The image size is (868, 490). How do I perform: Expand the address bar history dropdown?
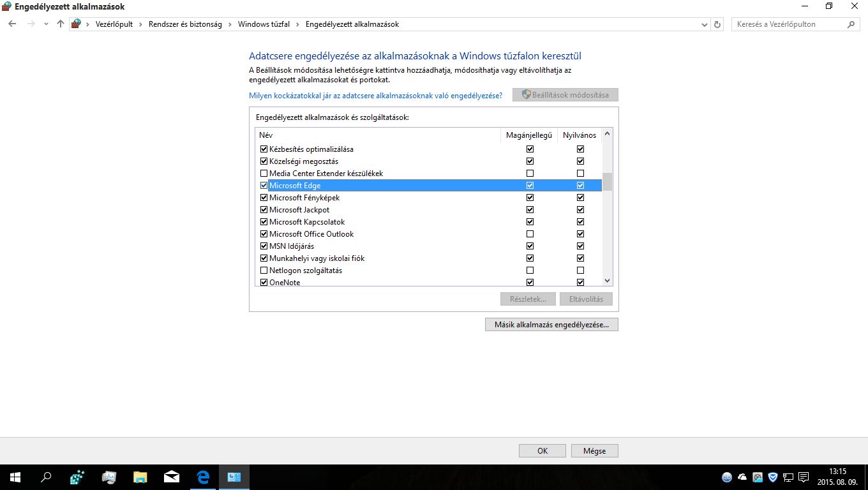pyautogui.click(x=705, y=24)
